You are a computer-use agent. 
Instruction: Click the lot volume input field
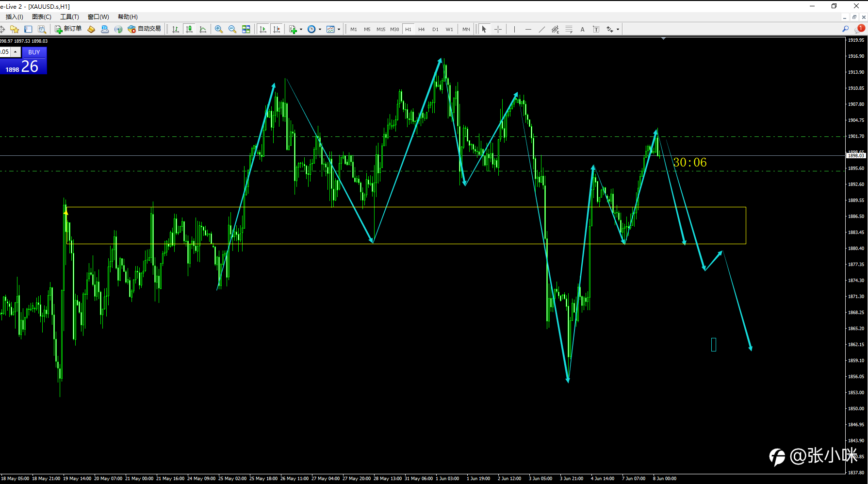pos(5,51)
